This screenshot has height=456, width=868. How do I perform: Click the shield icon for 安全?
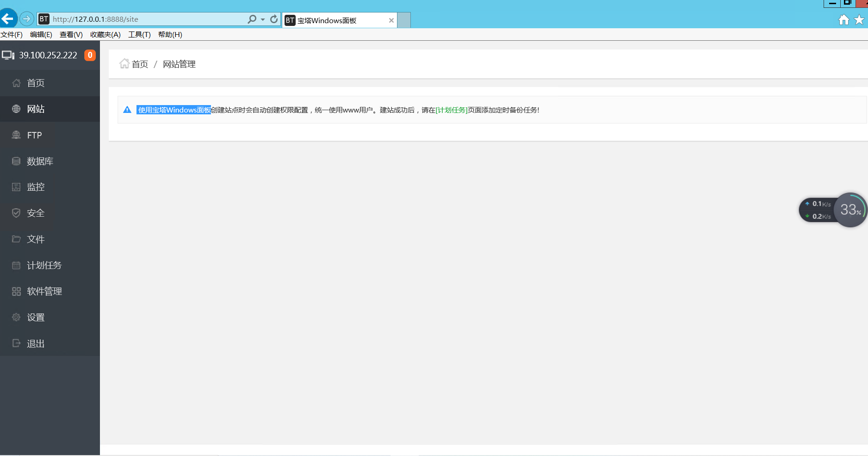[x=16, y=213]
